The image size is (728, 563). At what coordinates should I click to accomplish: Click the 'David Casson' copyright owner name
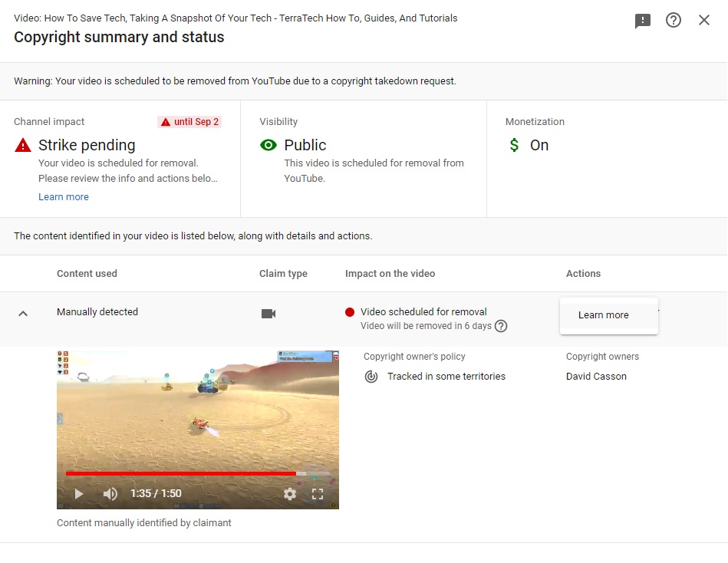click(x=596, y=377)
